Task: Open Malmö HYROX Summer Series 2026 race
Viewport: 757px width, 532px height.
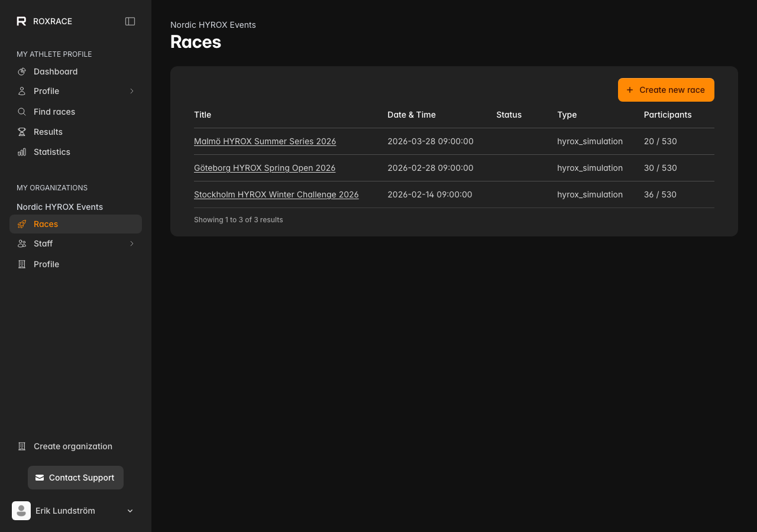Action: click(265, 141)
